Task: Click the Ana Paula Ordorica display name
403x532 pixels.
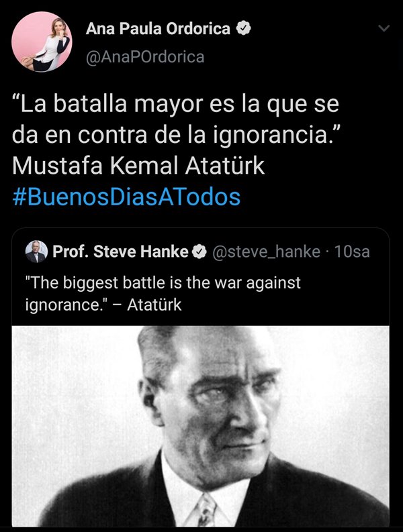Action: [x=159, y=28]
